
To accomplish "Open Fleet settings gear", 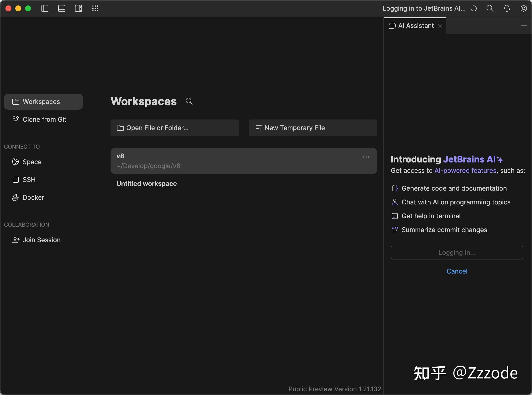I will pos(523,8).
